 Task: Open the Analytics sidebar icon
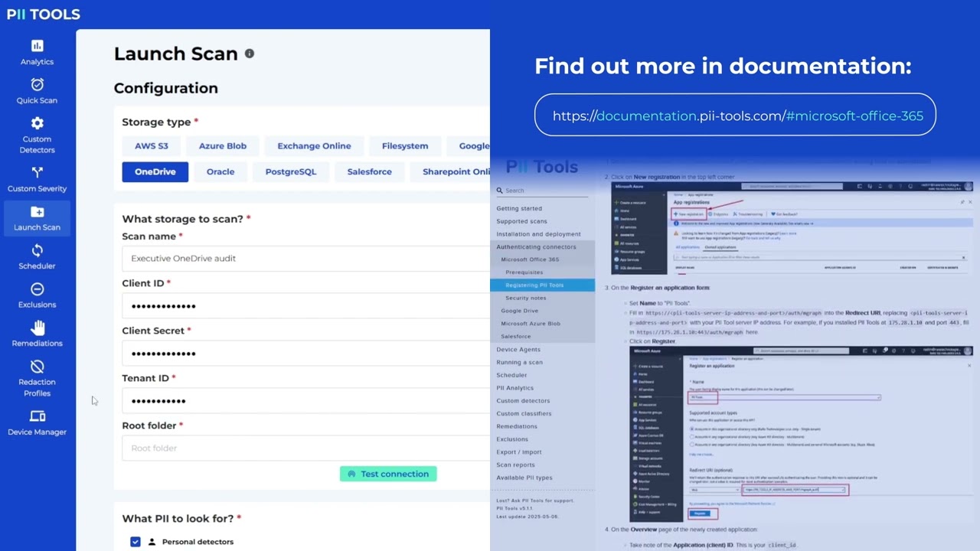click(x=37, y=46)
